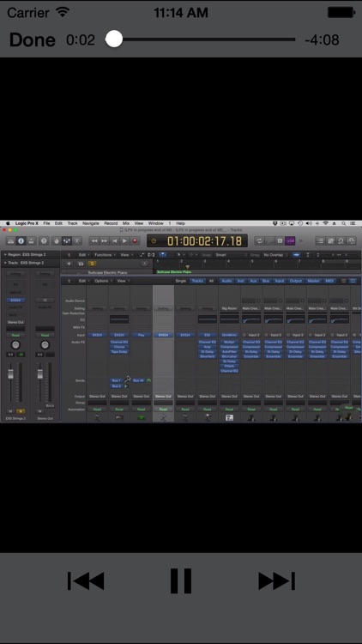Switch mixer to narrow channel strips icon
The height and width of the screenshot is (644, 362).
pos(343,281)
